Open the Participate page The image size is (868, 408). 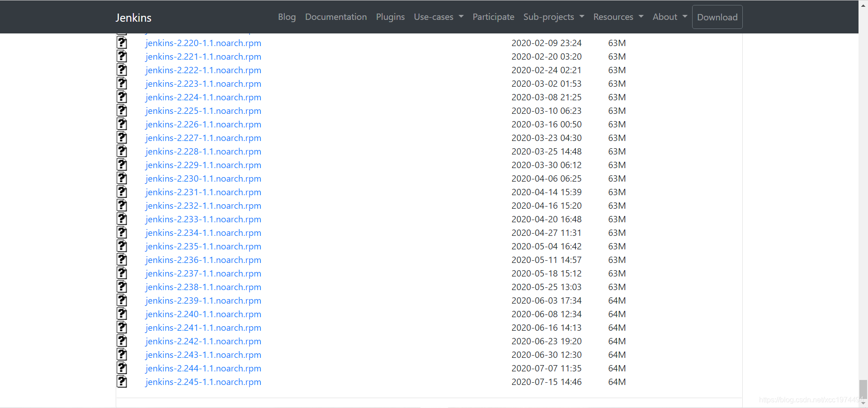[x=493, y=17]
